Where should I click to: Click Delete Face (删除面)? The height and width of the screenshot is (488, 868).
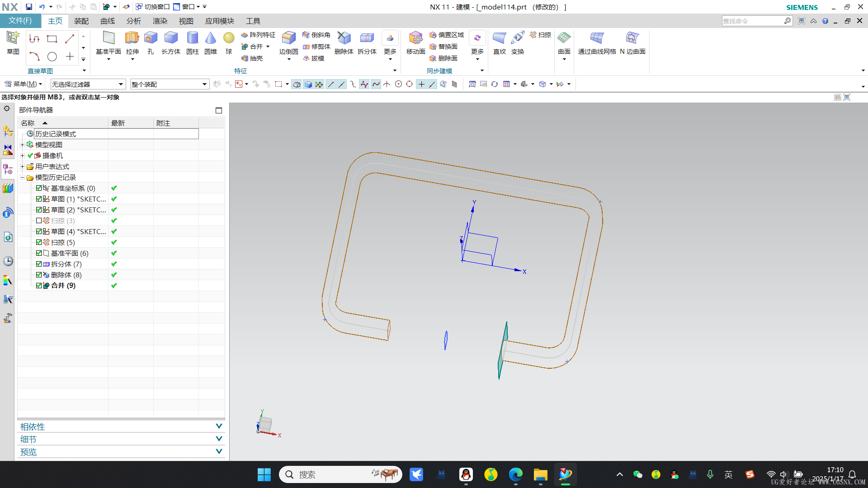tap(443, 58)
